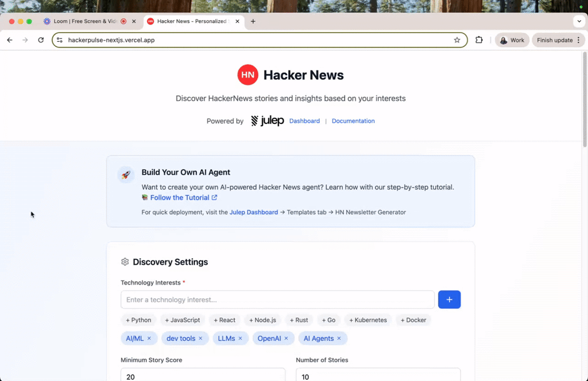Viewport: 588px width, 381px height.
Task: Close the Loom tab
Action: [x=134, y=21]
